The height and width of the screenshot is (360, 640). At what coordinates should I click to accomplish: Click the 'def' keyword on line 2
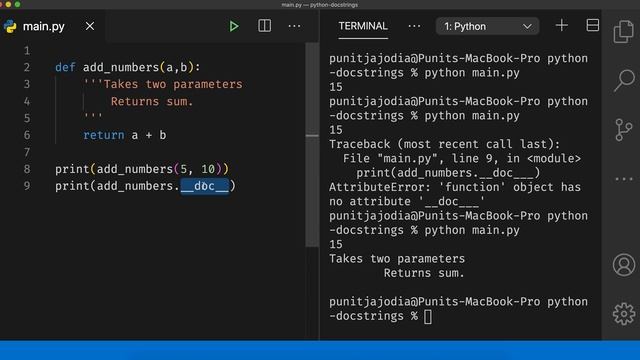point(65,67)
